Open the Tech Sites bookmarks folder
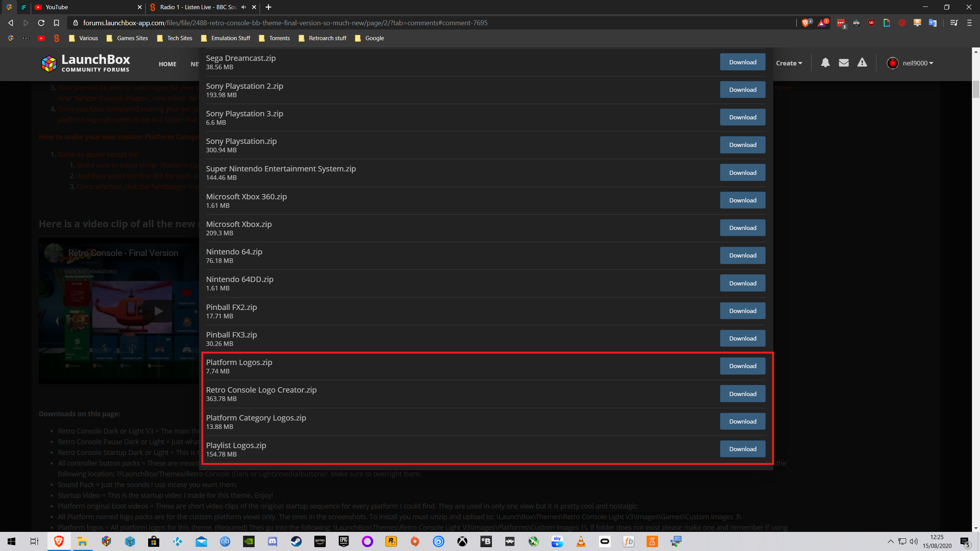The height and width of the screenshot is (551, 980). pyautogui.click(x=174, y=38)
